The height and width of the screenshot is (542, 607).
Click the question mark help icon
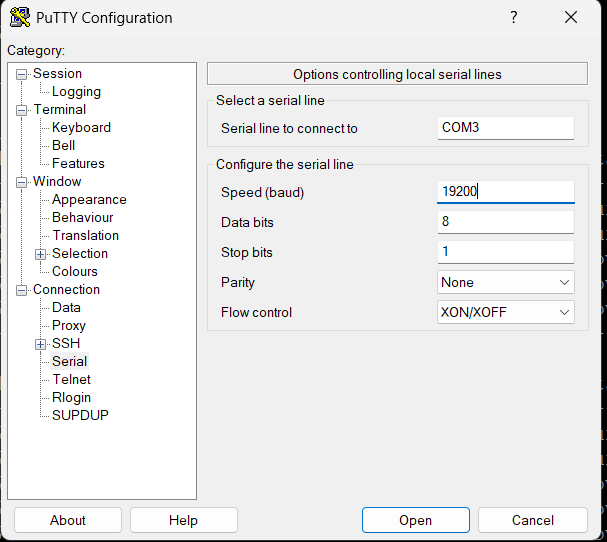point(513,17)
